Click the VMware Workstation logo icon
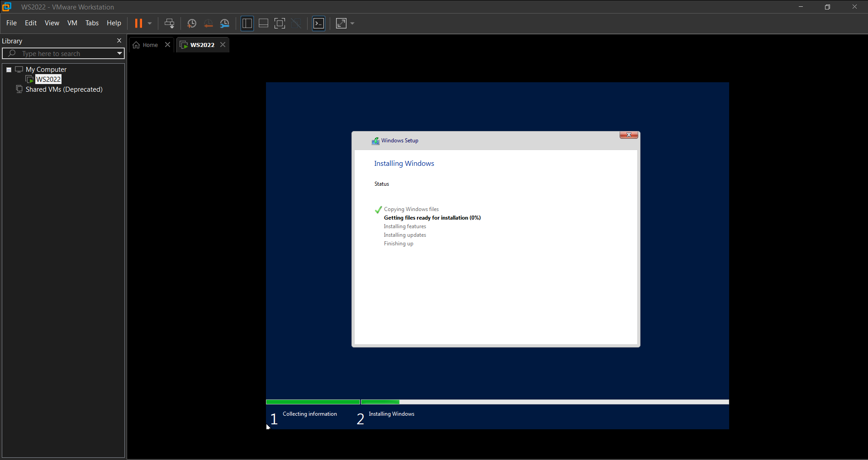868x460 pixels. click(x=7, y=7)
